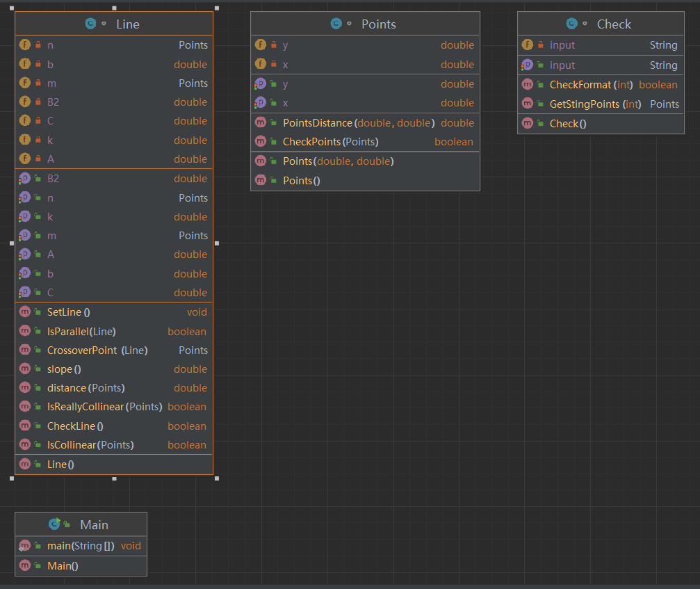Click the public visibility icon of Check() constructor
Viewport: 700px width, 589px height.
541,123
